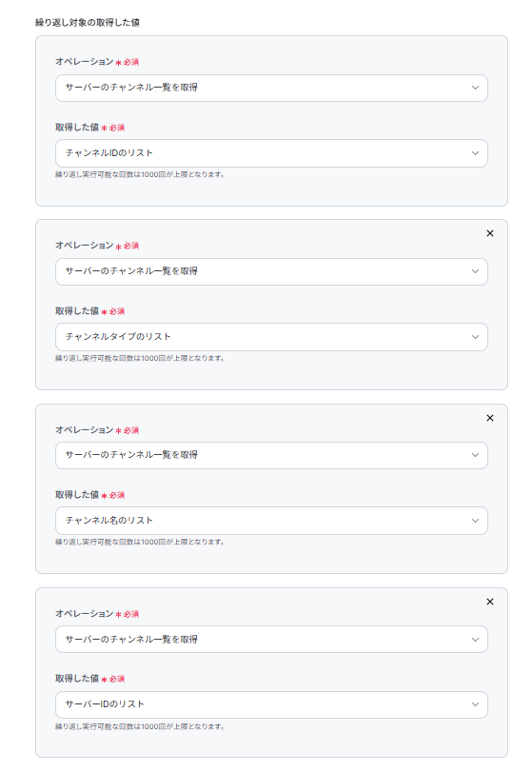
Task: Open the first card's オペレーション dropdown
Action: point(271,88)
